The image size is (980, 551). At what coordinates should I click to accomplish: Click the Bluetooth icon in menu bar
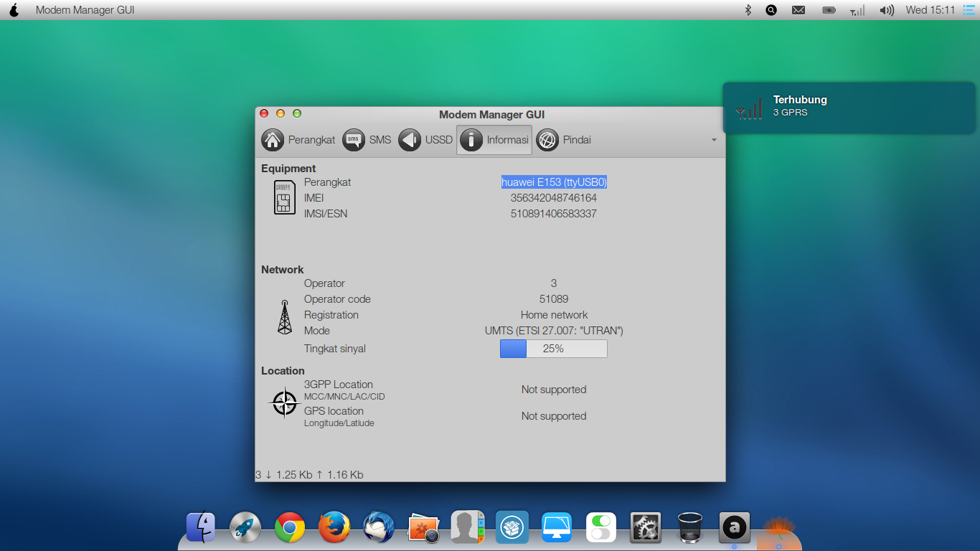747,10
